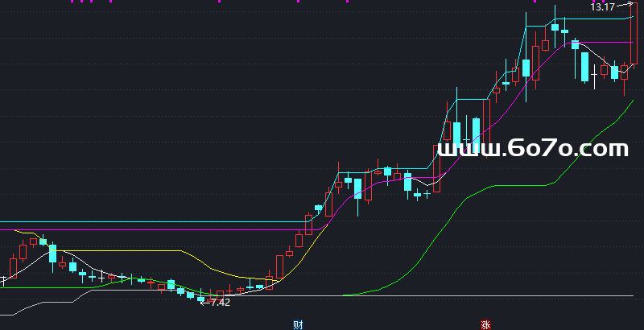
Task: Click the 7.42 low price label
Action: tap(220, 303)
